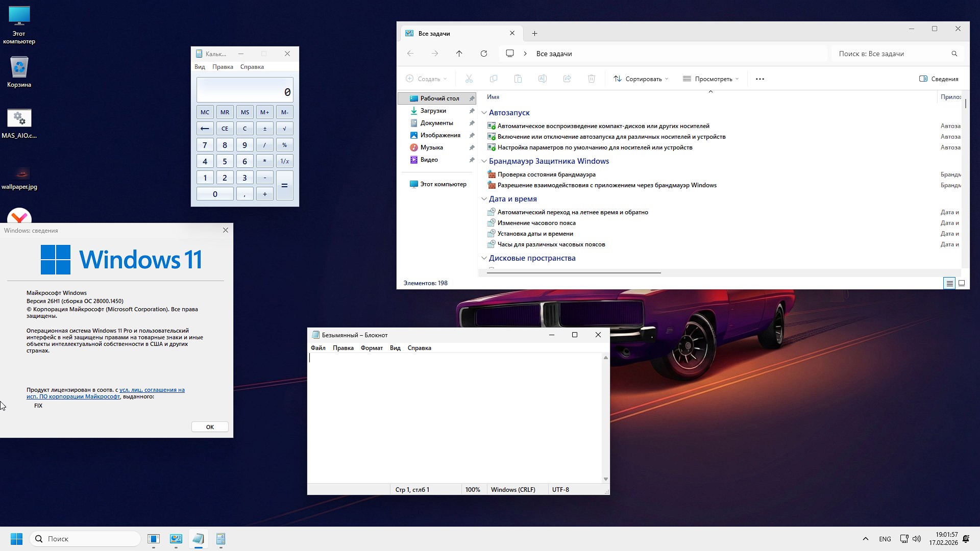Open the Сортировать dropdown
The width and height of the screenshot is (980, 551).
(x=641, y=79)
